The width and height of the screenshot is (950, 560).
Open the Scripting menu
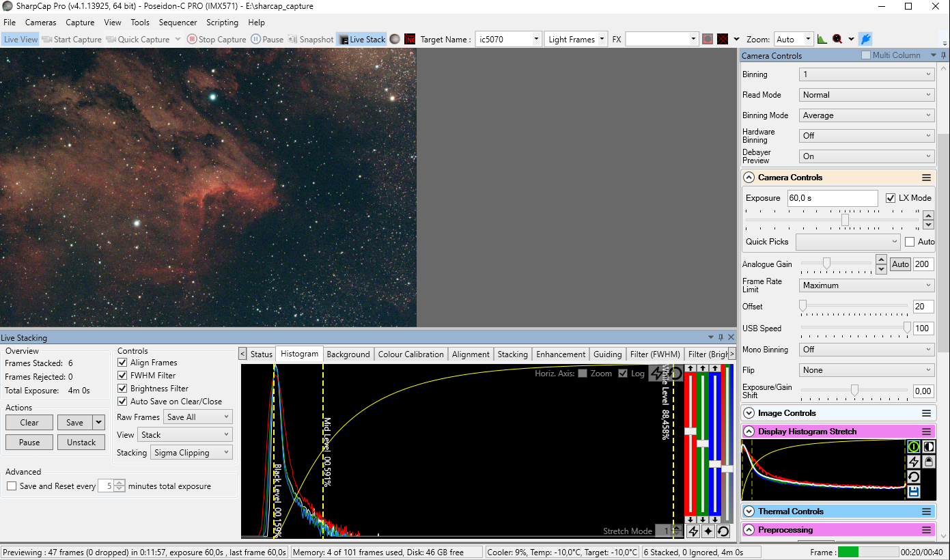point(222,23)
